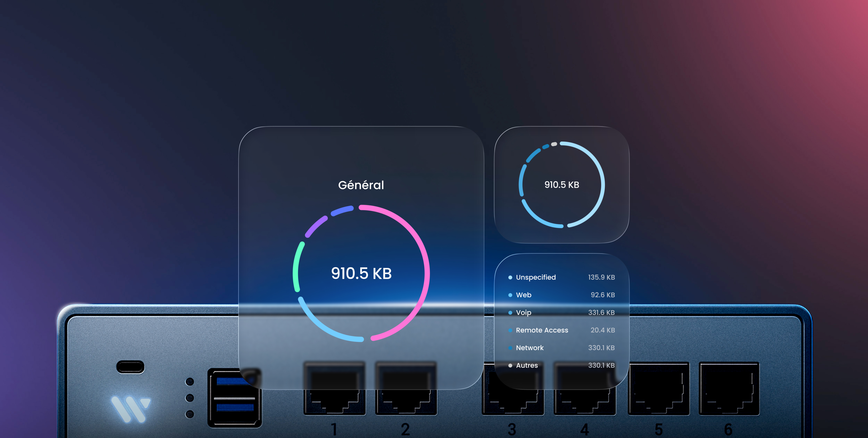Click the blue dot beside Voip
The width and height of the screenshot is (868, 438).
click(510, 313)
